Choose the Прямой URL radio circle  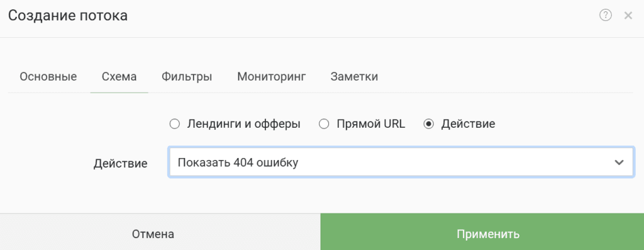tap(324, 124)
